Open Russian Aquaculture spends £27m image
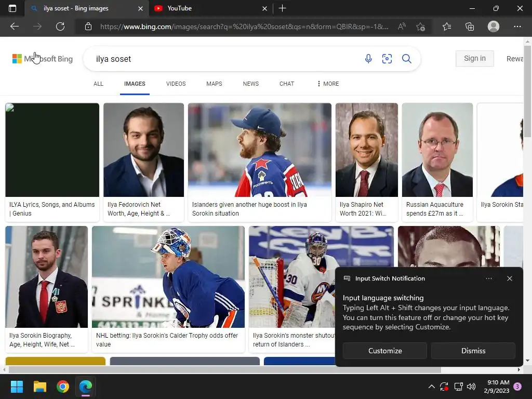Screen dimensions: 532x399 [437, 162]
